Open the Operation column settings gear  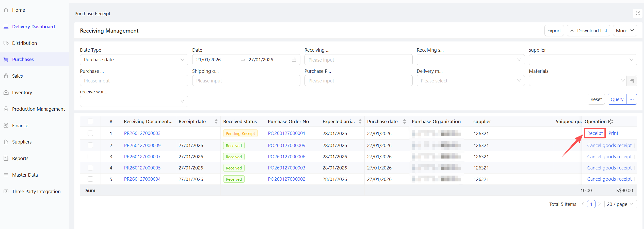point(610,122)
